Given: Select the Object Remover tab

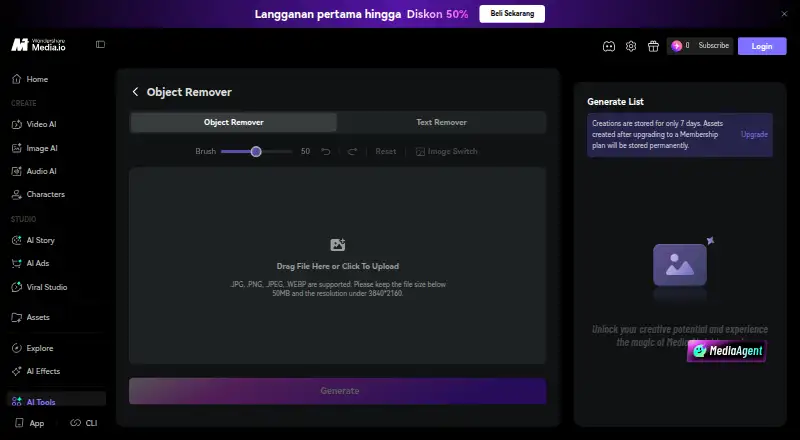Looking at the screenshot, I should [x=234, y=123].
